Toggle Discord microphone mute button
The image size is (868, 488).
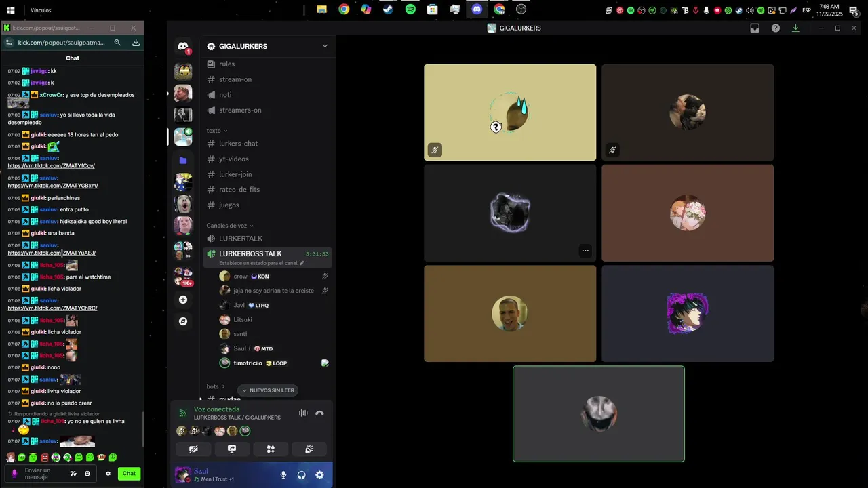coord(283,475)
